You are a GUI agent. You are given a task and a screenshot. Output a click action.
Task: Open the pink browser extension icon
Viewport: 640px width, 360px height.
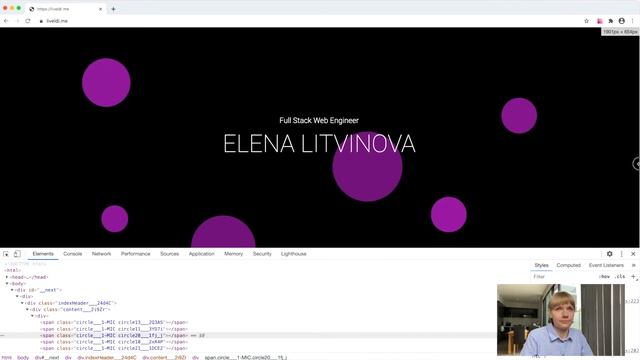[600, 21]
